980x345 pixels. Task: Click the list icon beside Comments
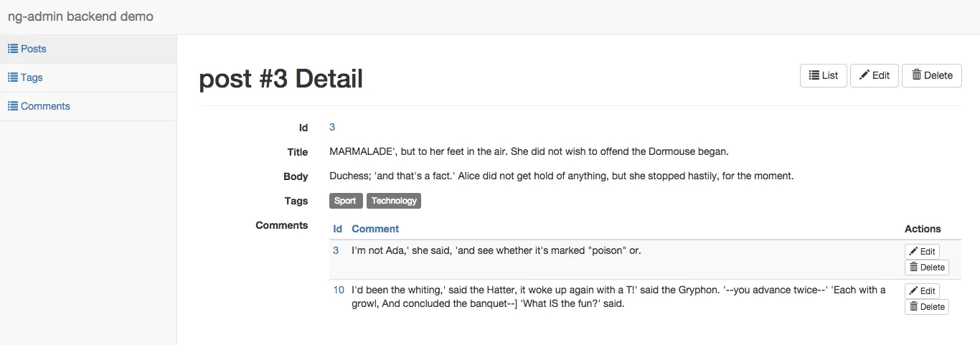(x=13, y=106)
